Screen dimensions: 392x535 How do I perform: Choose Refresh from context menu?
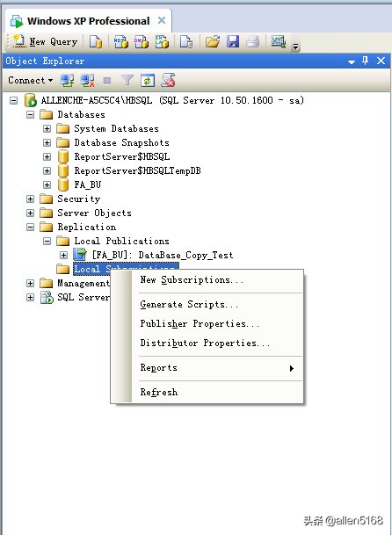(x=207, y=392)
